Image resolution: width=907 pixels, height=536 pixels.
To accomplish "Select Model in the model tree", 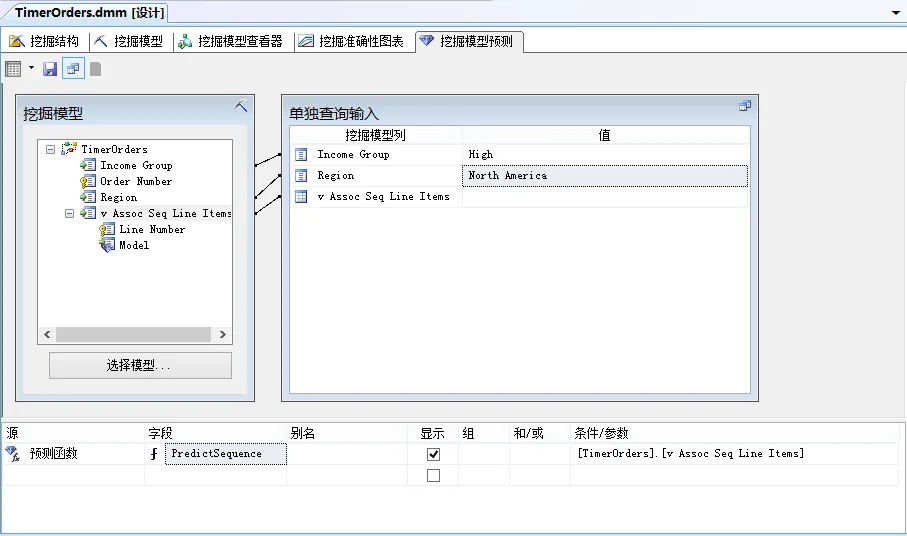I will point(134,245).
